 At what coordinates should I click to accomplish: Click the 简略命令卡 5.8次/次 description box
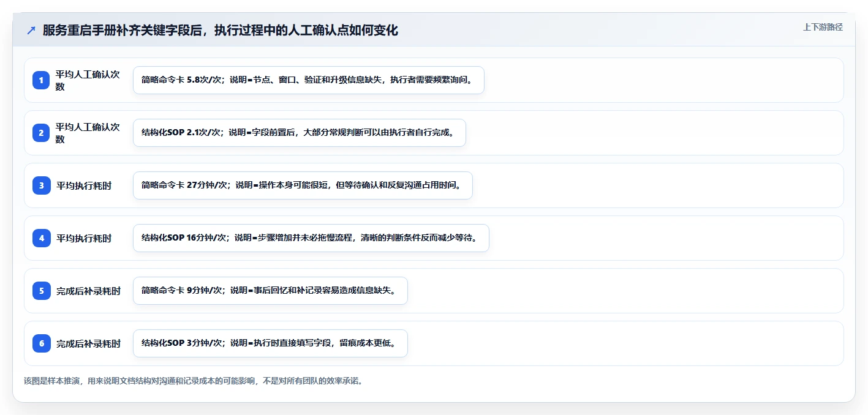309,80
